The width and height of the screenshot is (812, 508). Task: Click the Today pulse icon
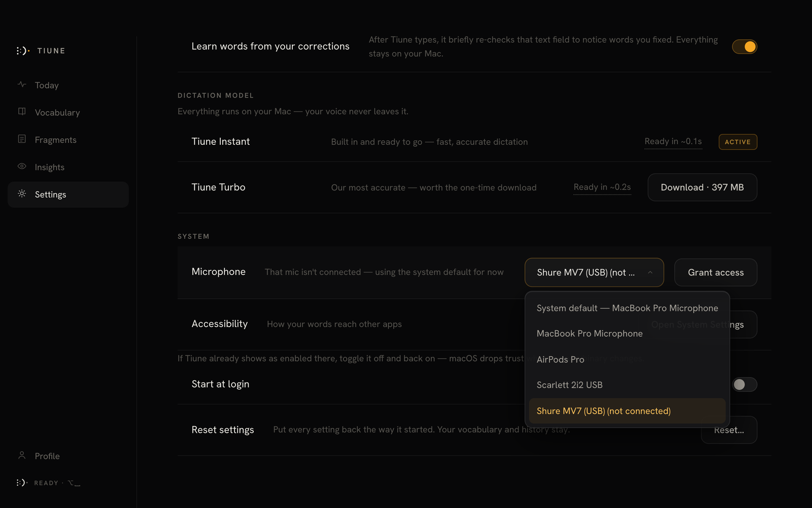pos(22,84)
